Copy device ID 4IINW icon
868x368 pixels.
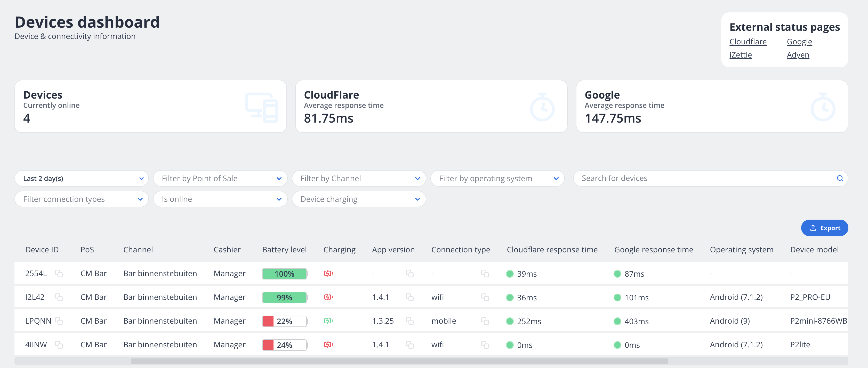[x=59, y=345]
